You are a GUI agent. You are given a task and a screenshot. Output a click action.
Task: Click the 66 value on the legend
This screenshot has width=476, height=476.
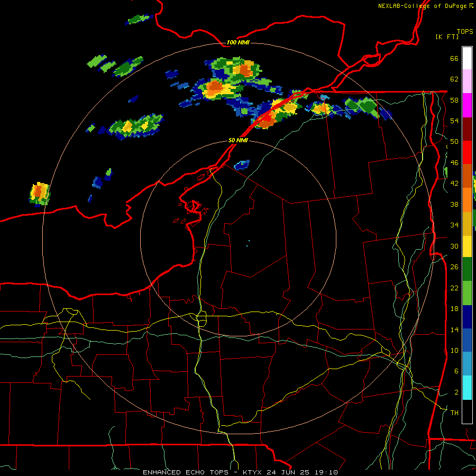(454, 58)
